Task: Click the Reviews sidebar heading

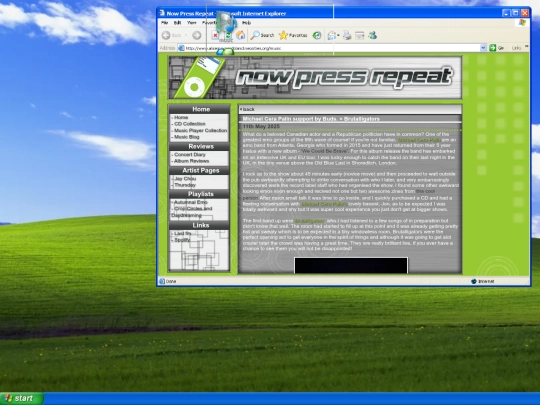Action: tap(201, 146)
